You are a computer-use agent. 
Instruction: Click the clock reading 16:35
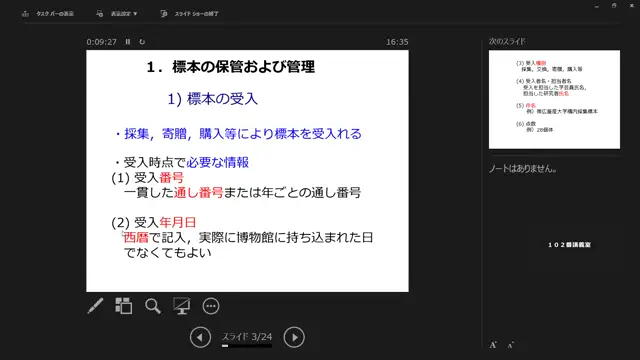point(397,42)
